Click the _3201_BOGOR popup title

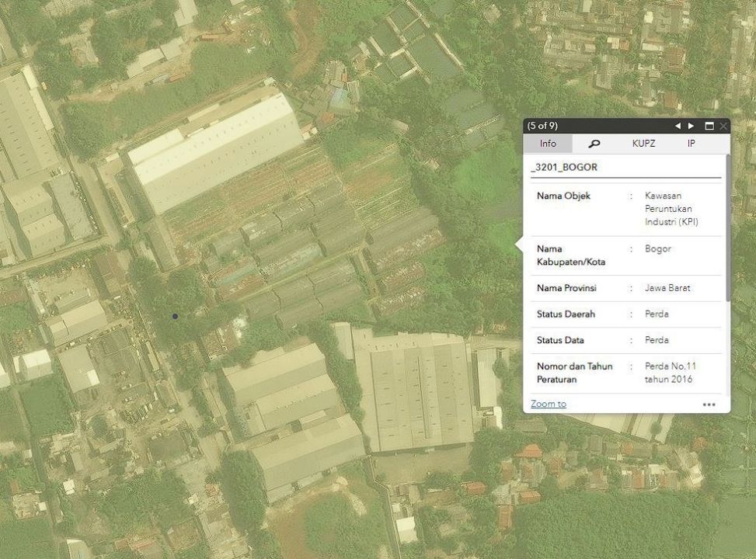(564, 168)
